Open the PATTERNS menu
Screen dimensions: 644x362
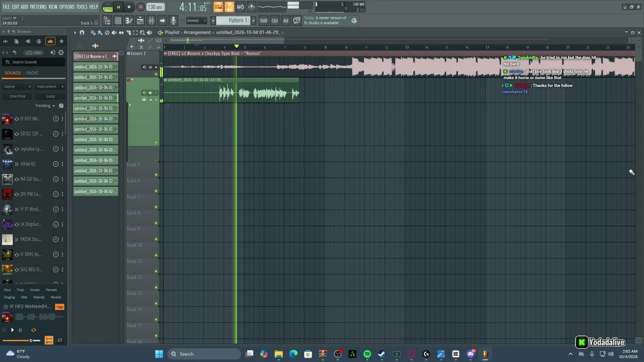[x=38, y=7]
